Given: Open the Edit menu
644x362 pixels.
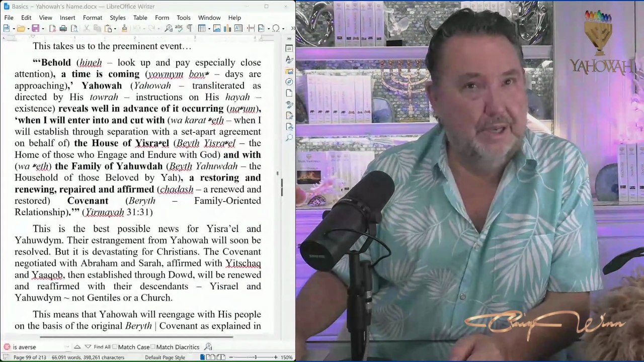Looking at the screenshot, I should tap(26, 18).
